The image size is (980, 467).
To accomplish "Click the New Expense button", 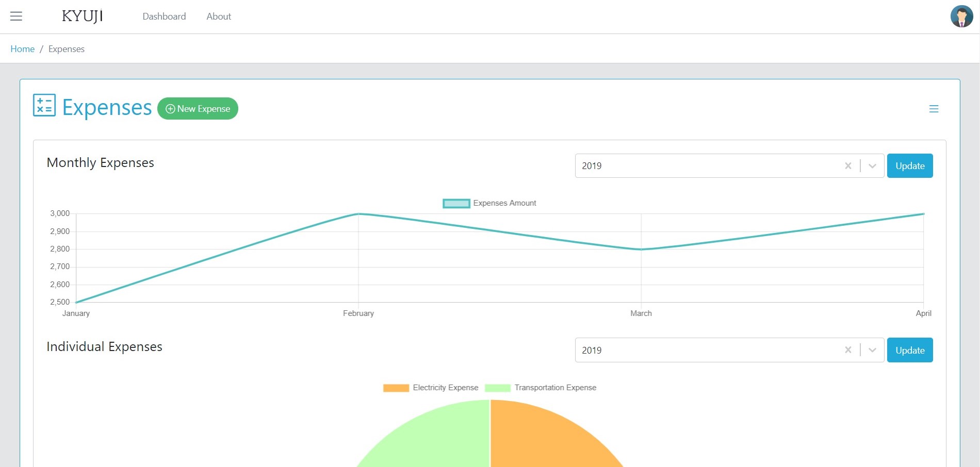I will click(198, 109).
